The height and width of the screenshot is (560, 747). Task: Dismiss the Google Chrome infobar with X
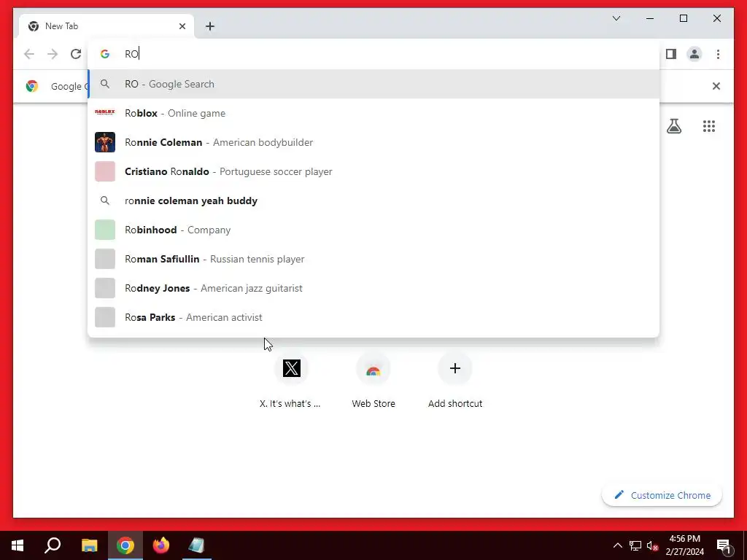point(716,86)
